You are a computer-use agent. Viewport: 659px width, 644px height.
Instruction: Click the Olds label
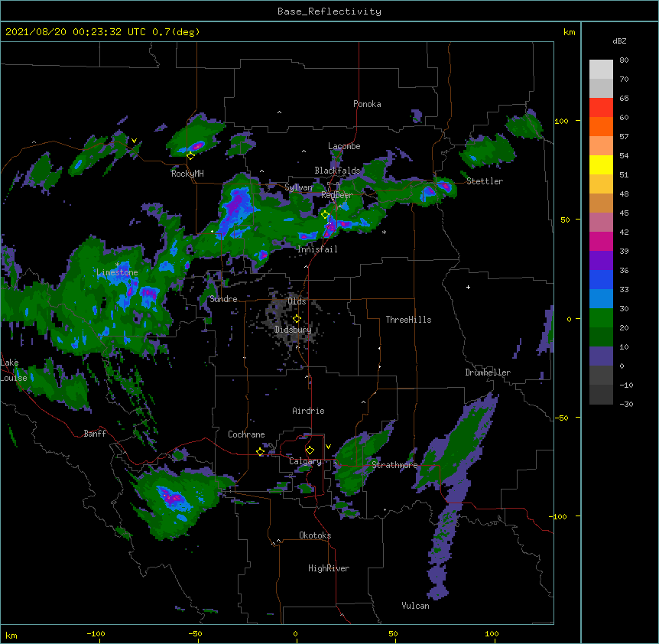point(297,301)
